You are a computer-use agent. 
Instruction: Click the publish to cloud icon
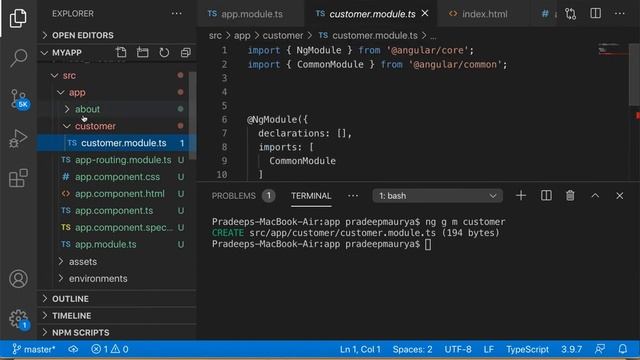pyautogui.click(x=73, y=349)
